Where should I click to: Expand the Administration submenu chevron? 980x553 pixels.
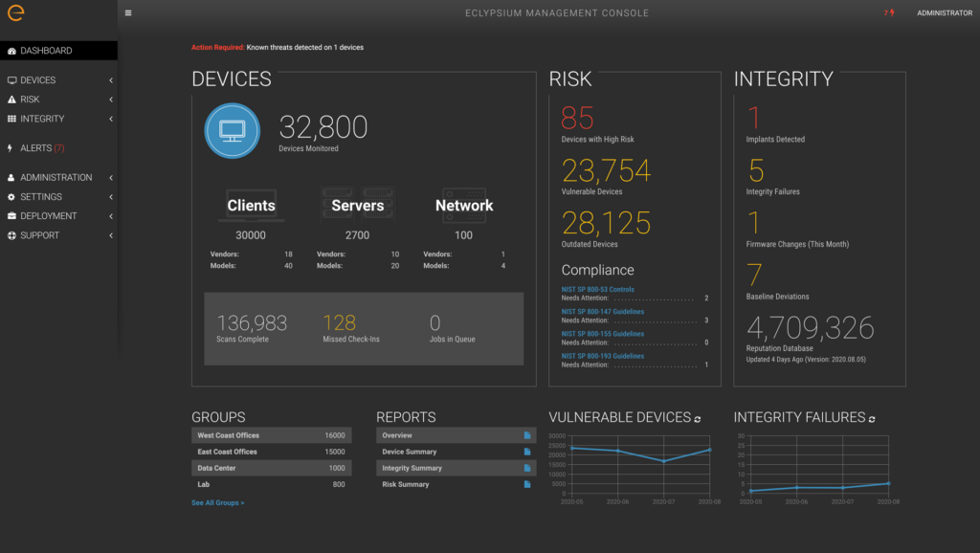click(x=111, y=177)
